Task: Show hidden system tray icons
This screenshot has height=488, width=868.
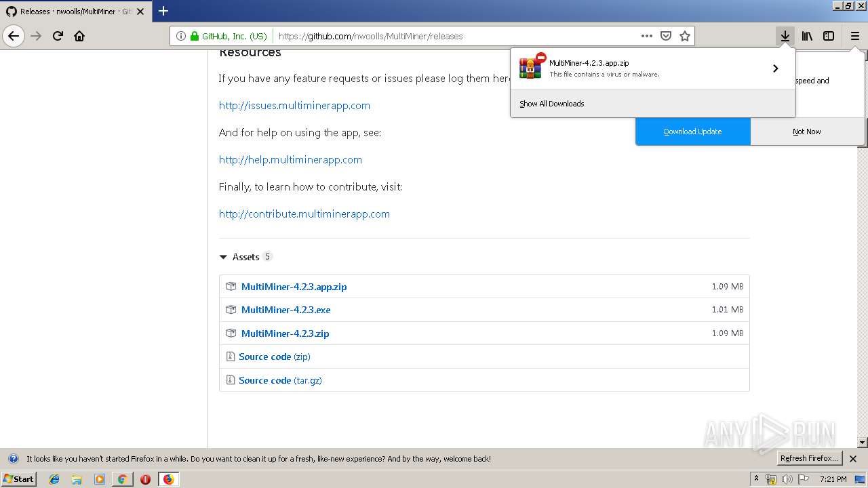Action: pyautogui.click(x=757, y=479)
